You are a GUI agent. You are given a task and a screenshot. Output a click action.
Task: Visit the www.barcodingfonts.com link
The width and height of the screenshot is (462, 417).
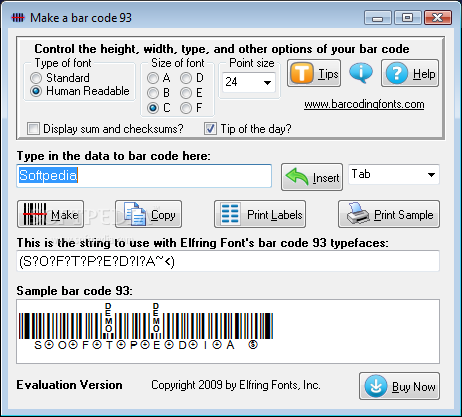(x=364, y=104)
